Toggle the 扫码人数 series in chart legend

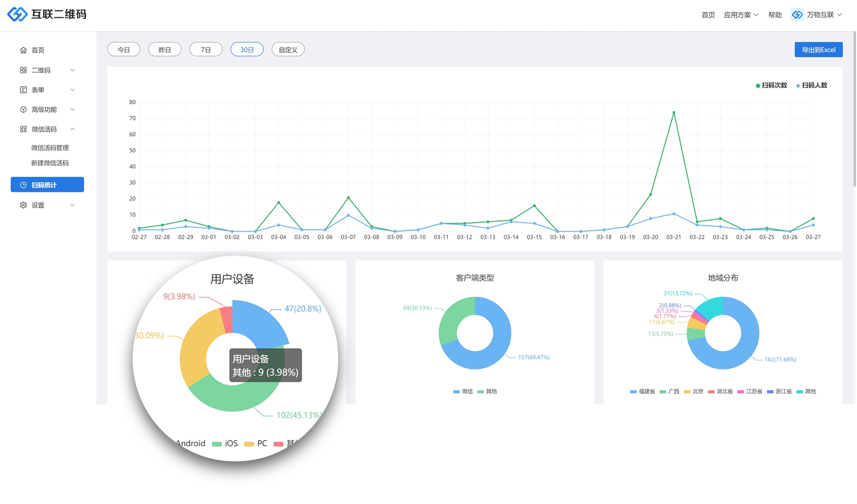[x=812, y=86]
